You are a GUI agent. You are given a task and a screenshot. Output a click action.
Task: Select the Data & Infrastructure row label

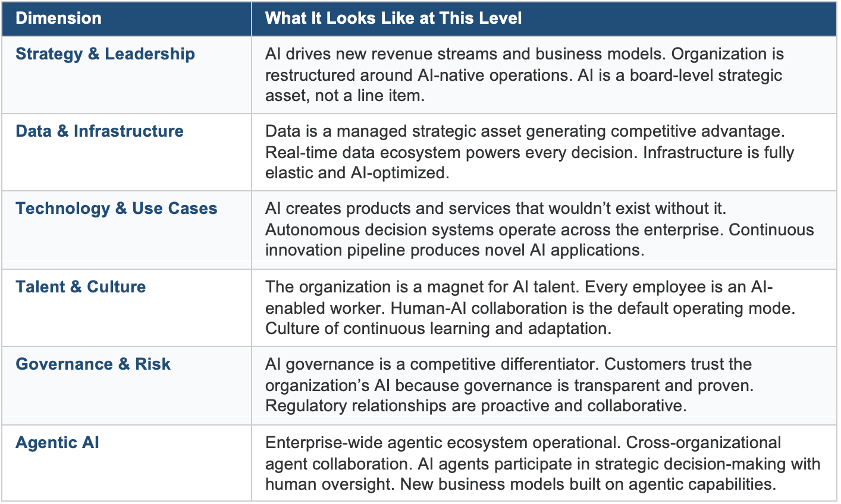(99, 131)
